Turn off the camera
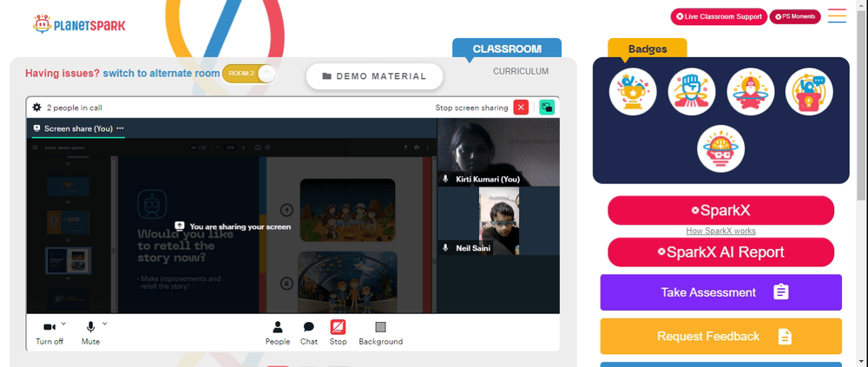Image resolution: width=868 pixels, height=367 pixels. point(49,333)
